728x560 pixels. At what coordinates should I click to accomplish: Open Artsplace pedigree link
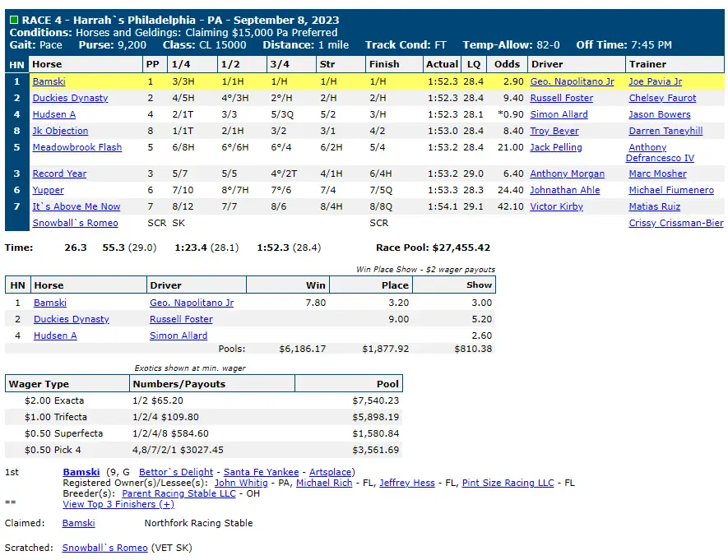coord(330,472)
